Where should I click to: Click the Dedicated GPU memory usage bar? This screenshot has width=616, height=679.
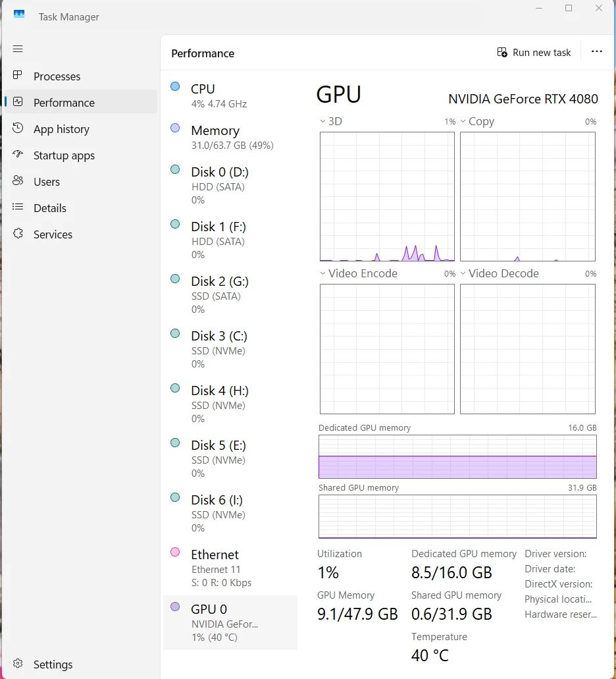457,456
